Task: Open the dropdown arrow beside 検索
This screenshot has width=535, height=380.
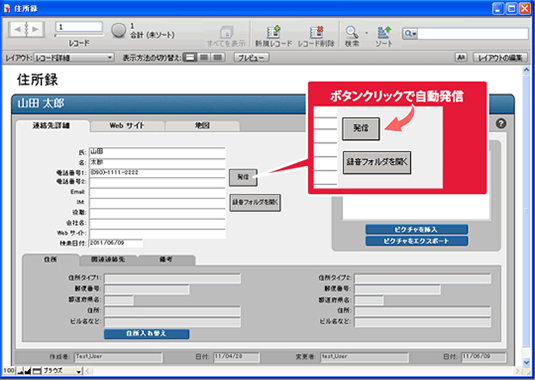Action: coord(366,33)
